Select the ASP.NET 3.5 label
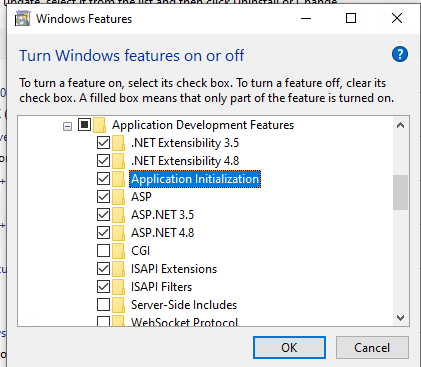 click(x=162, y=215)
